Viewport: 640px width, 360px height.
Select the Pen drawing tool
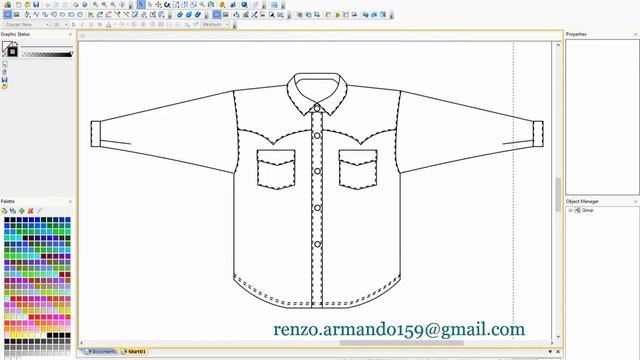pos(27,14)
